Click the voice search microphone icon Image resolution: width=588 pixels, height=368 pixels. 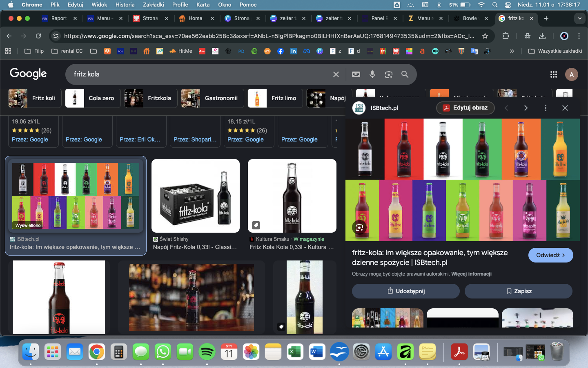pos(372,74)
